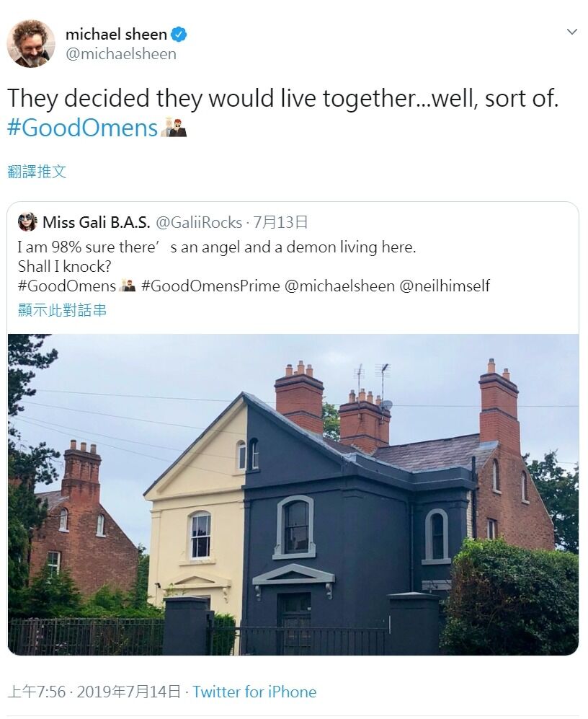The image size is (588, 719).
Task: Click the Good Omens emoji after main hashtag
Action: [174, 127]
